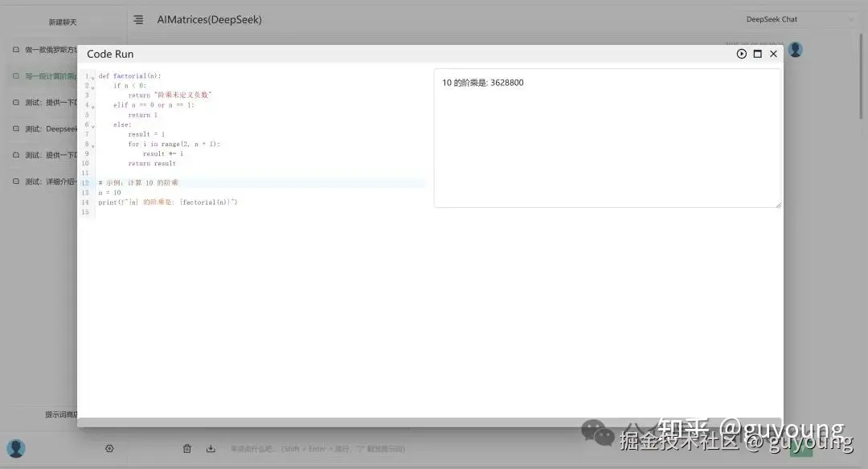Place cursor on line 10 return result
This screenshot has width=868, height=469.
coord(152,164)
